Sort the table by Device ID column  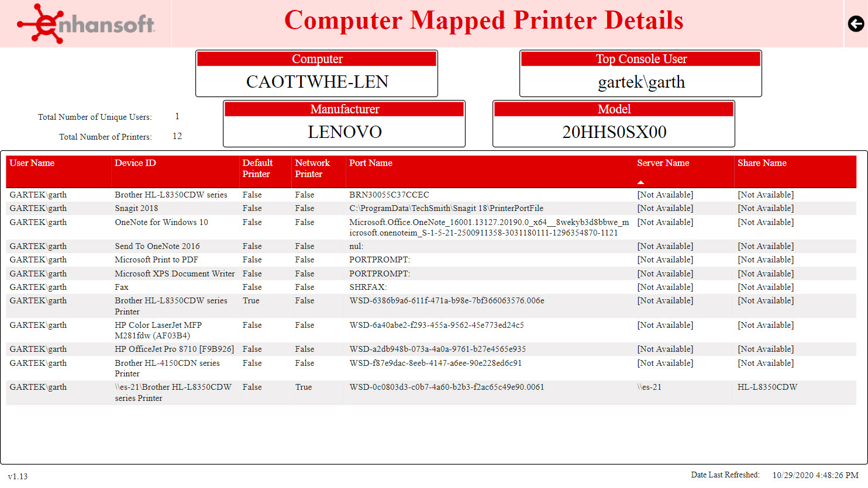tap(135, 162)
